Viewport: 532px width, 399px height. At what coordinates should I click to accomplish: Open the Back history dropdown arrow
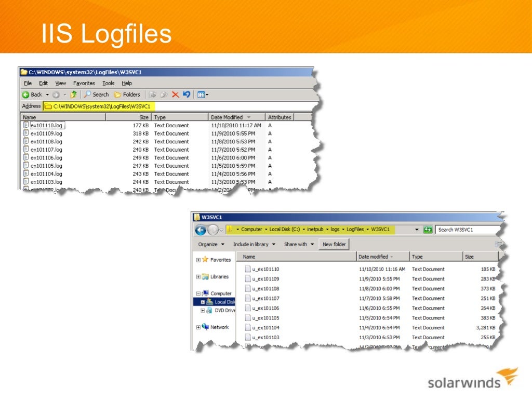point(47,95)
